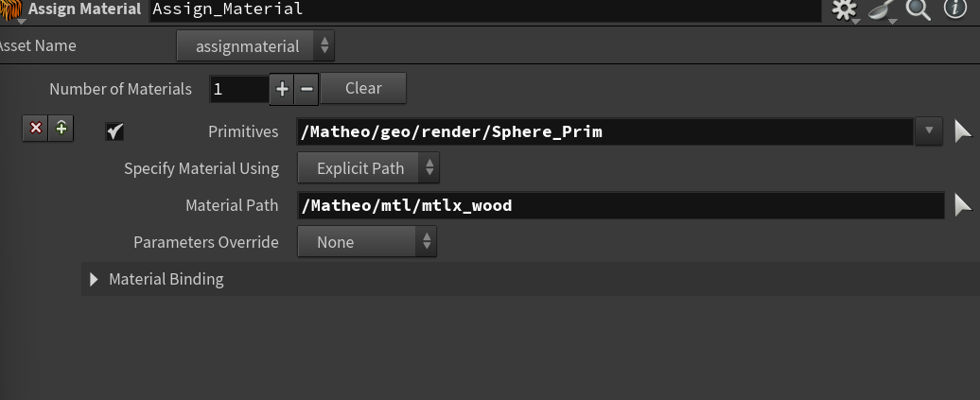This screenshot has height=400, width=980.
Task: Click the magnifying glass search icon
Action: (918, 9)
